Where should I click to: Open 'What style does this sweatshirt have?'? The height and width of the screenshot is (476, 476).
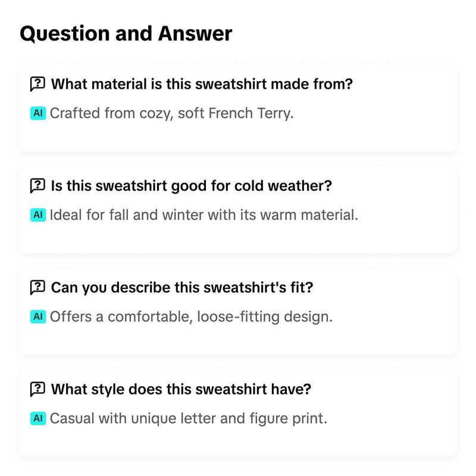pyautogui.click(x=181, y=389)
